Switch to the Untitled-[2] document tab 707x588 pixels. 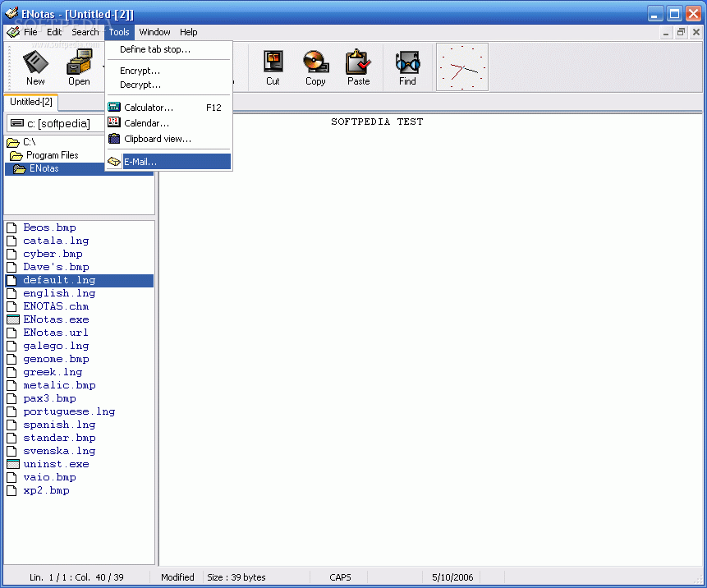click(31, 102)
